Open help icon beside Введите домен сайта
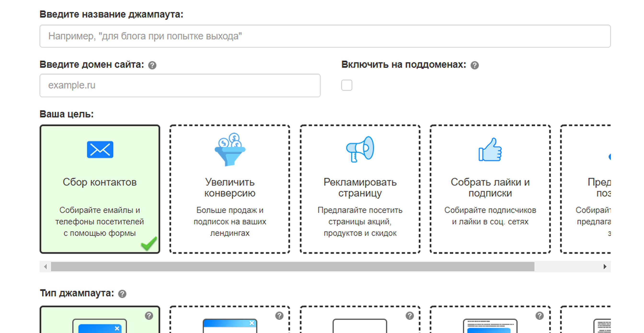The image size is (644, 333). click(152, 65)
